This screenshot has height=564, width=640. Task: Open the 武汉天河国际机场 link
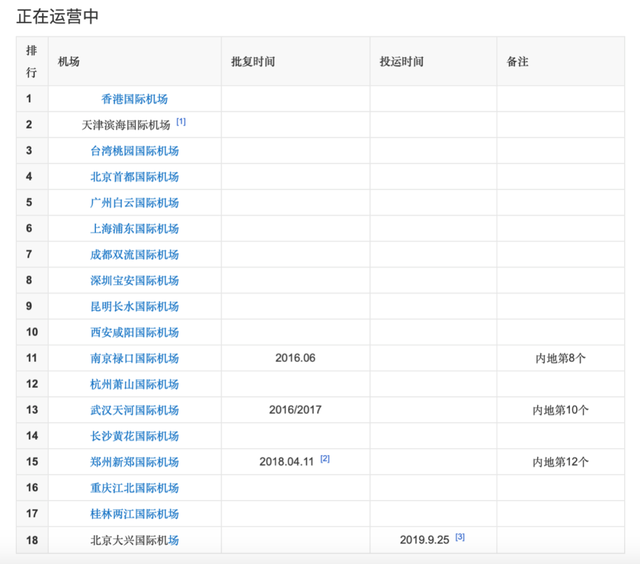134,410
